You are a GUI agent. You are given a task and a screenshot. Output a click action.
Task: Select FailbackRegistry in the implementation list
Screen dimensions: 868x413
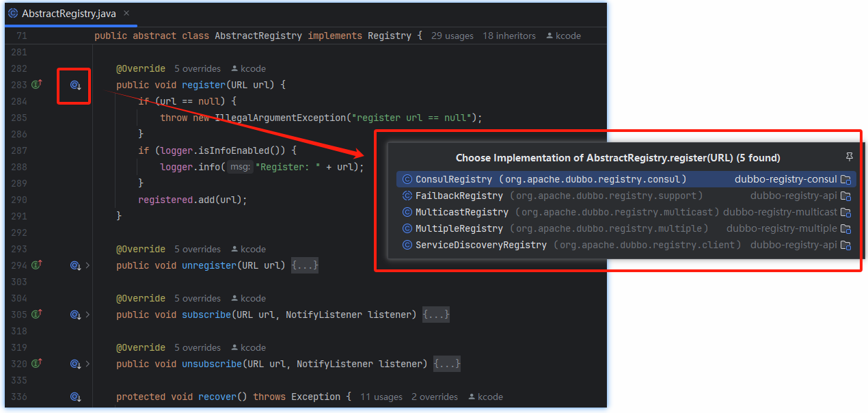(459, 196)
